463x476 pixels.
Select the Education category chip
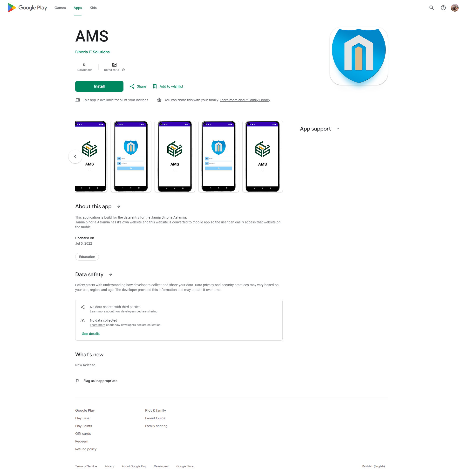pos(87,257)
